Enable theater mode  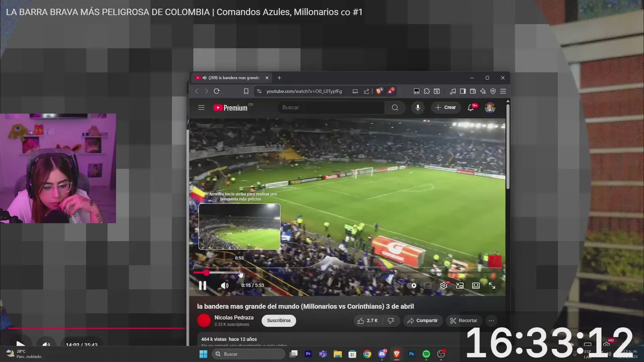click(476, 286)
